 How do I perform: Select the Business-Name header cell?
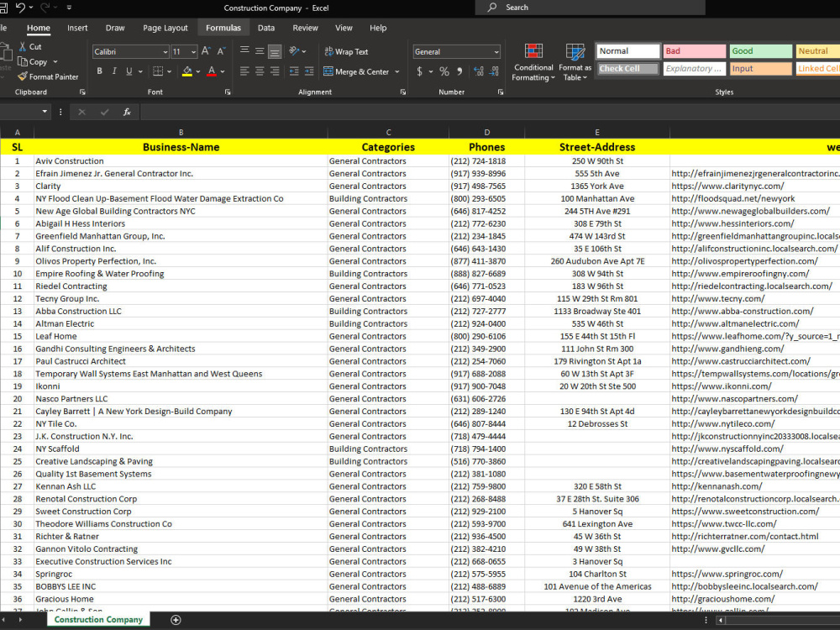[x=181, y=147]
